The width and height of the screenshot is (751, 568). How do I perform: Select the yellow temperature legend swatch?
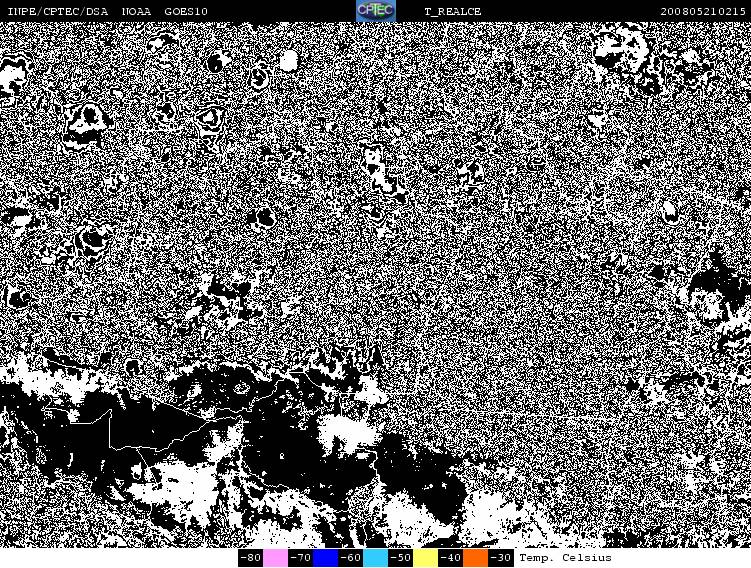coord(426,558)
